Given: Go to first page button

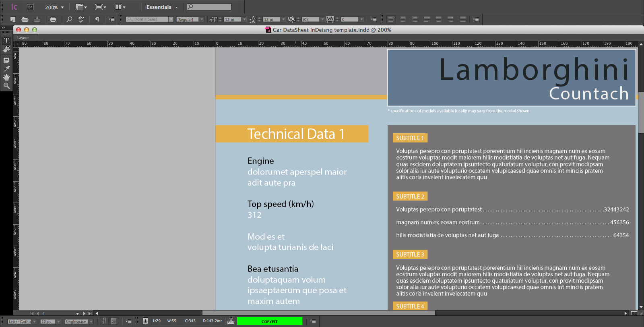Looking at the screenshot, I should point(32,313).
